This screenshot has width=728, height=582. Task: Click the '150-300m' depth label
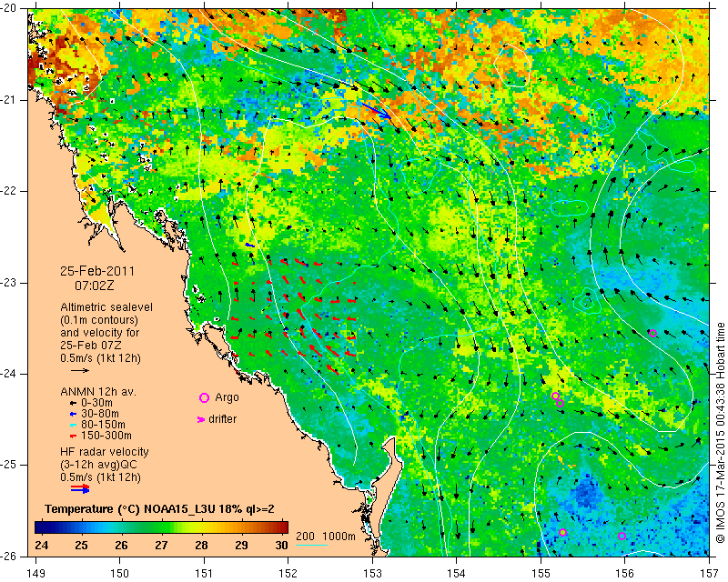[106, 436]
